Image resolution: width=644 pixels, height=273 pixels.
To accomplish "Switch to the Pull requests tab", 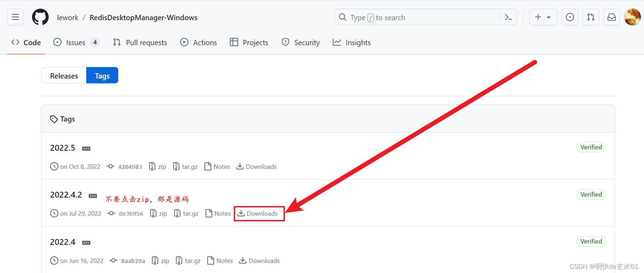I will [x=140, y=42].
